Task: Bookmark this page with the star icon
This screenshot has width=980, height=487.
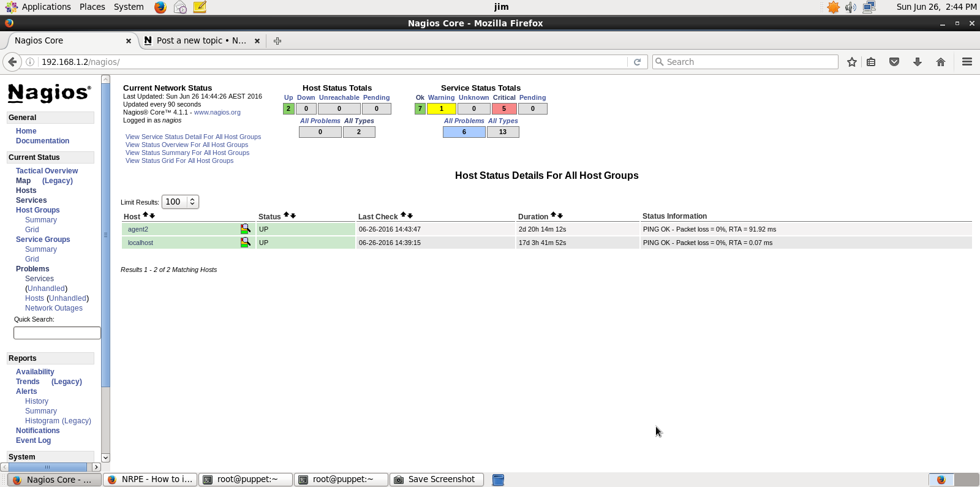Action: pos(851,62)
